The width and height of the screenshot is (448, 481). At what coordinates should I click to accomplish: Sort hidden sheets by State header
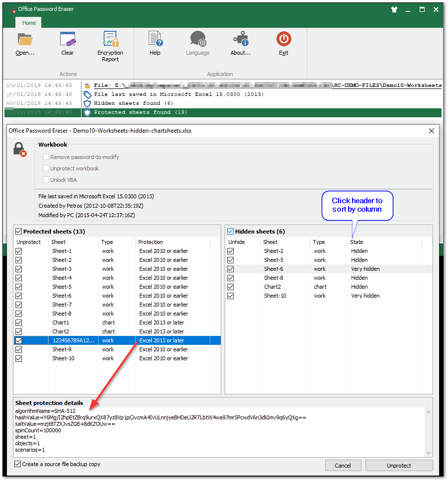(x=385, y=242)
